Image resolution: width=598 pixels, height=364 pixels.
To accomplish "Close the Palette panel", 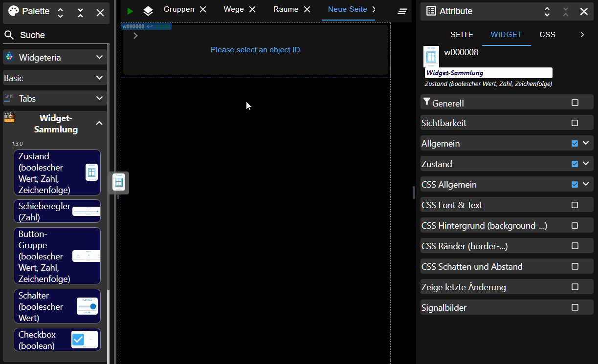I will point(100,13).
